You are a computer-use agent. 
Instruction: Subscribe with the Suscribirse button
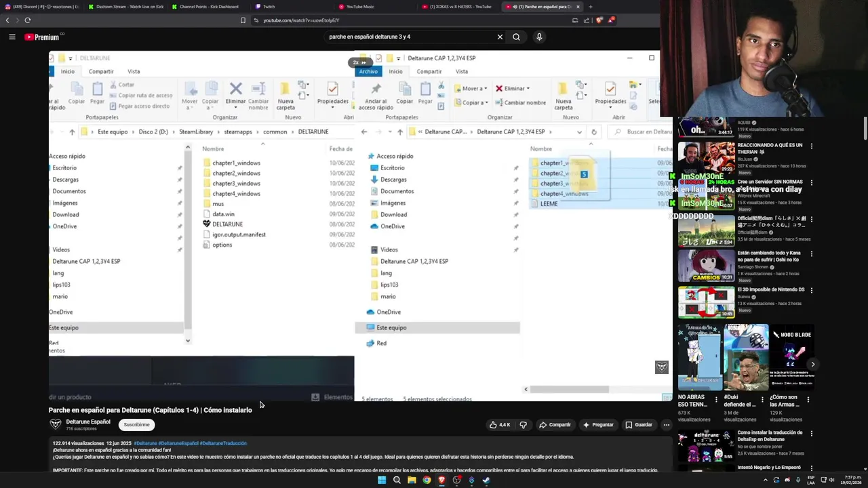point(136,425)
